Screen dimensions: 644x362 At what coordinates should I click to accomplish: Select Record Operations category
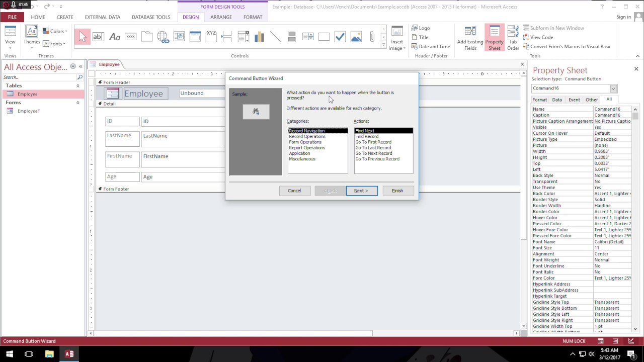point(307,136)
